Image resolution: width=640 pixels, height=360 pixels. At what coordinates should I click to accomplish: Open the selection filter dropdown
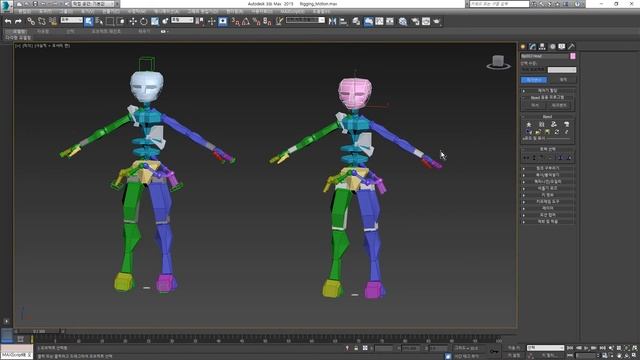(x=71, y=20)
